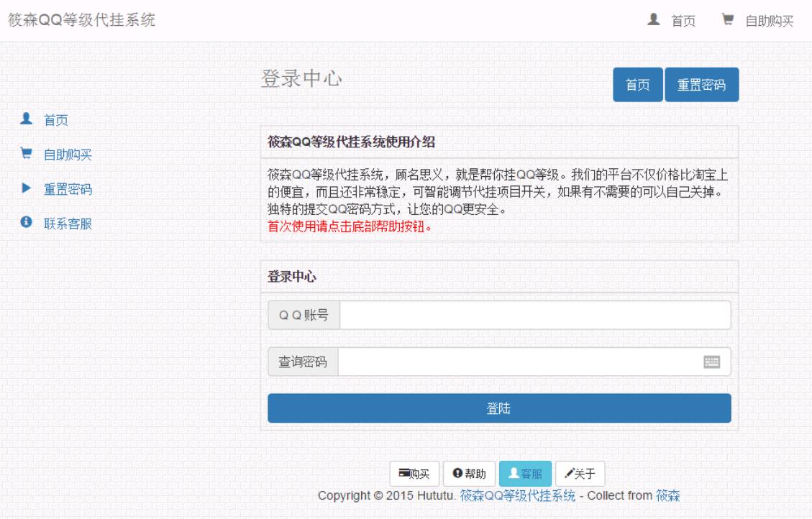Viewport: 812px width, 519px height.
Task: Click the play arrow icon beside 重置密码
Action: 26,188
